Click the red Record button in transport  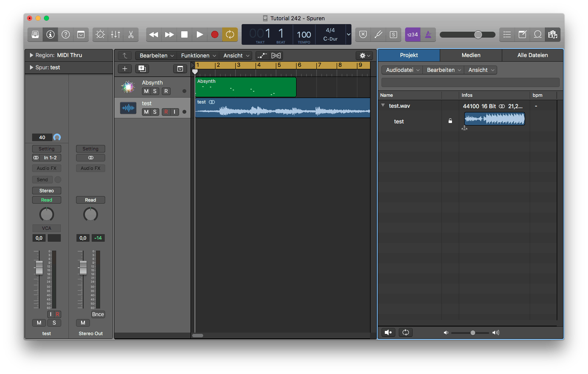[215, 35]
